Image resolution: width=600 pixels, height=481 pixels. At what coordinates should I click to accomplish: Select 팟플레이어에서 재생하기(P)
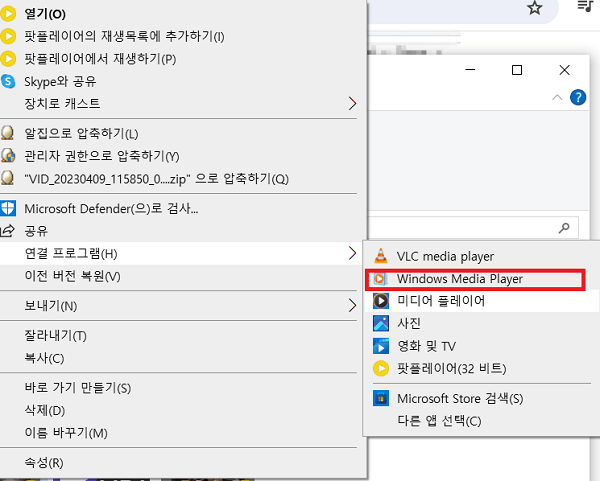coord(100,59)
